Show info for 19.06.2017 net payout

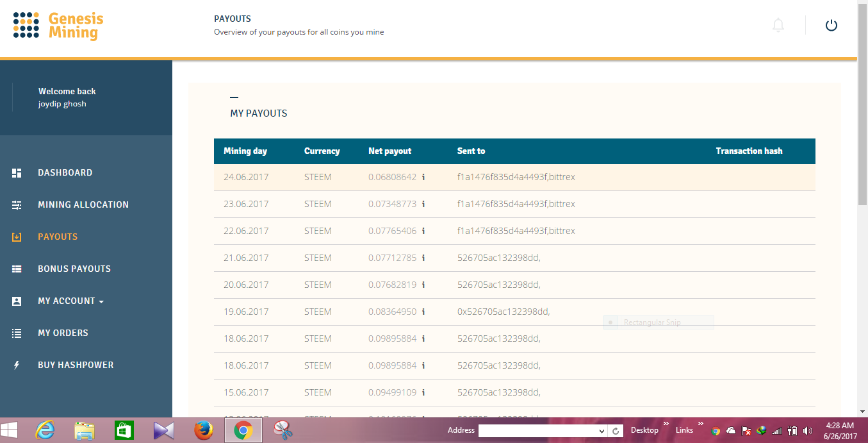coord(423,312)
